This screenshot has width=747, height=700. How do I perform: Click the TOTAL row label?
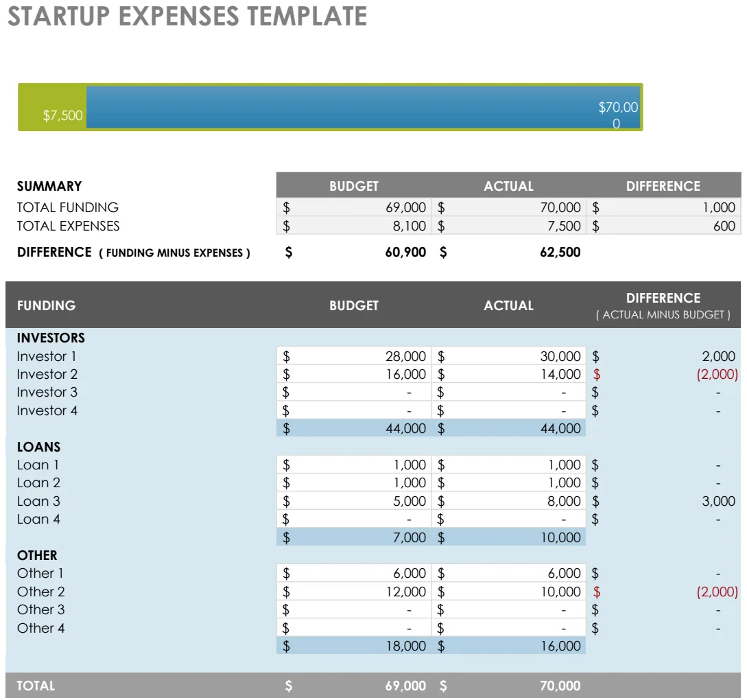click(36, 686)
